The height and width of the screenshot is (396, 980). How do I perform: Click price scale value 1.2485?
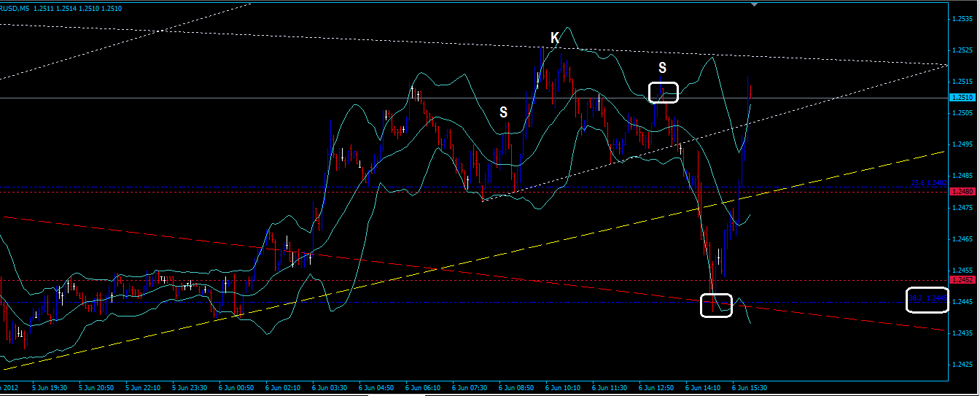[962, 176]
